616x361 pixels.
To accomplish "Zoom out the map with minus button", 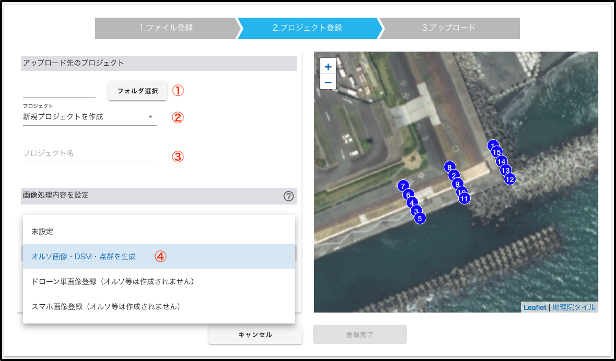I will coord(328,82).
